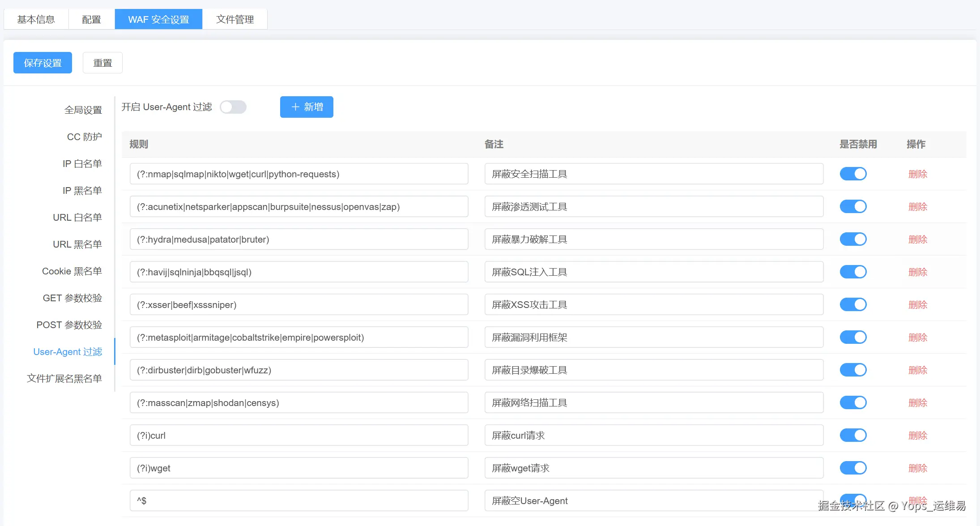
Task: Open the 文件管理 tab
Action: click(235, 19)
